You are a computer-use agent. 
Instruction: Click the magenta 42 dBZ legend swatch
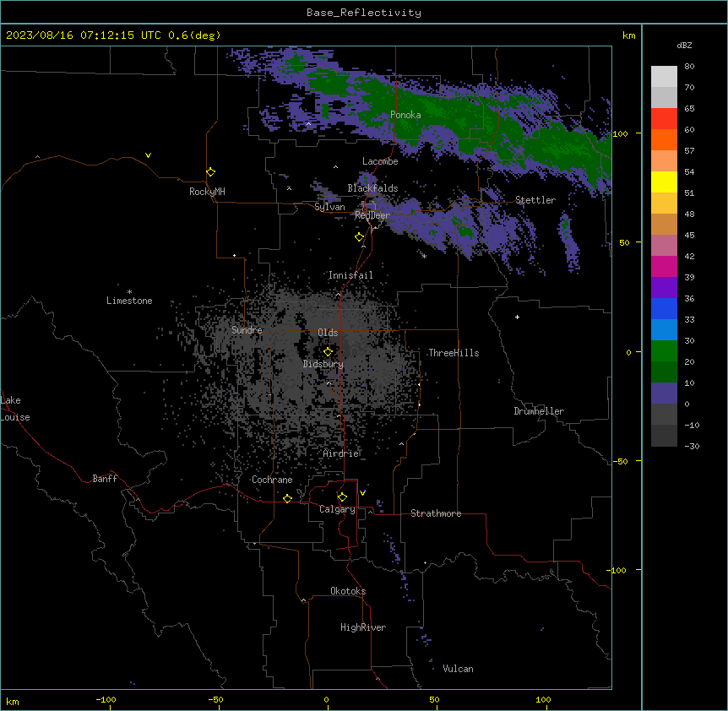point(664,266)
